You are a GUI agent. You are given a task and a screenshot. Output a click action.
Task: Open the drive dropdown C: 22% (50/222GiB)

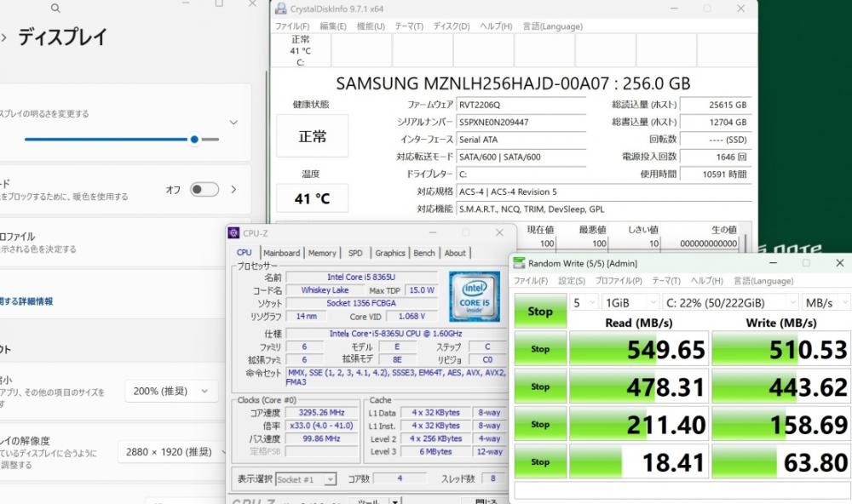coord(730,302)
